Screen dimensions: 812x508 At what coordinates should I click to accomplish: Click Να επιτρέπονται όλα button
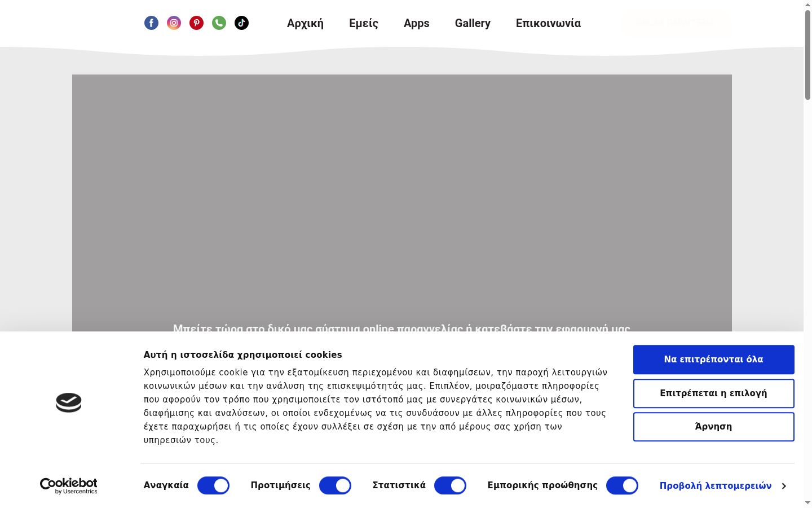[x=714, y=360]
